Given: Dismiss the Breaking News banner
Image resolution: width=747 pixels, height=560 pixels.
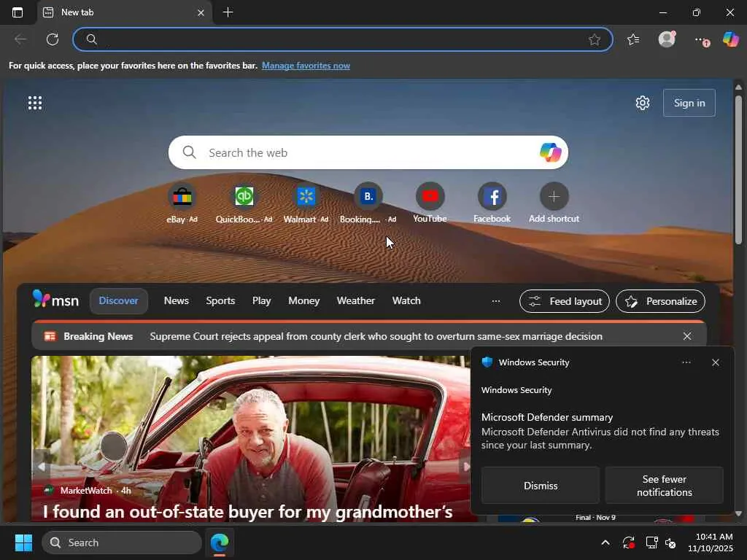Looking at the screenshot, I should click(687, 336).
